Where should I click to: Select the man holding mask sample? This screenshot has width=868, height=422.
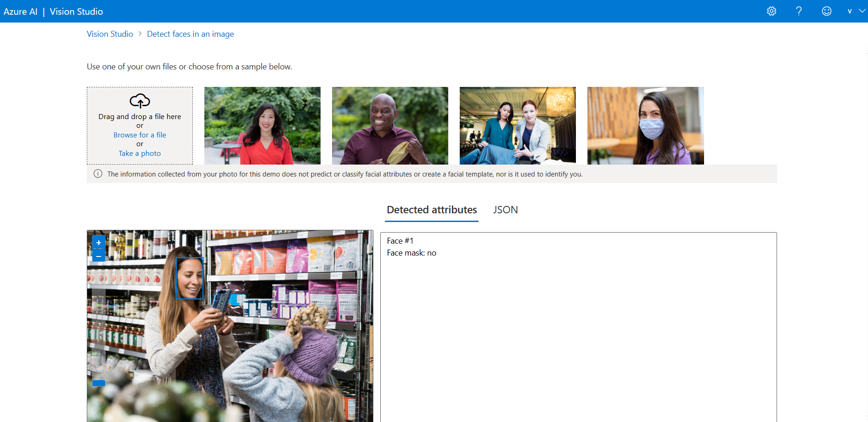390,125
